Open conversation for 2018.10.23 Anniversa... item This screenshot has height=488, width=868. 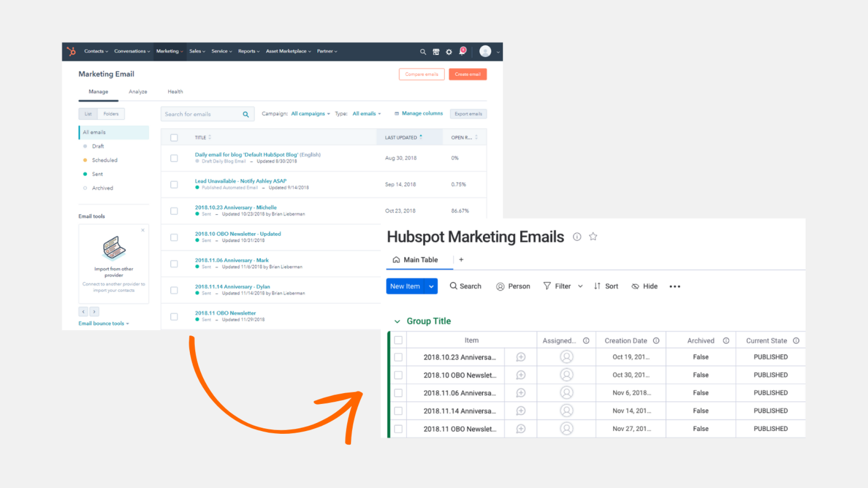(x=521, y=357)
